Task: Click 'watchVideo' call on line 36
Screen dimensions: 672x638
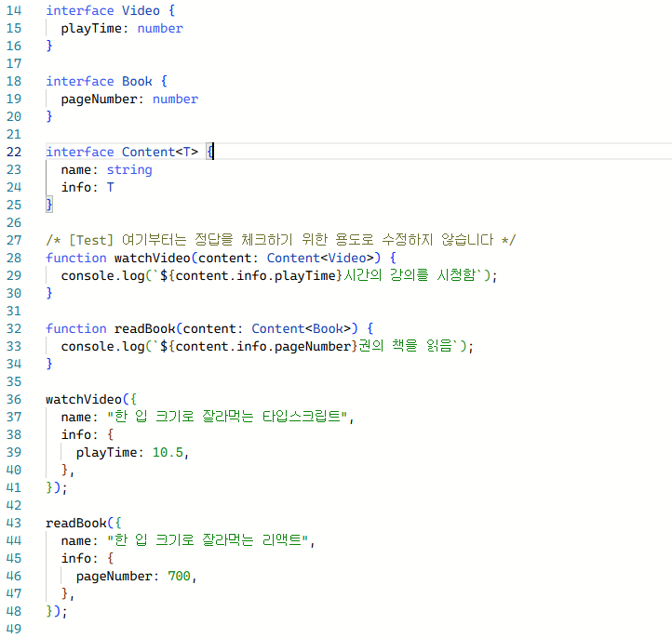Action: 84,399
